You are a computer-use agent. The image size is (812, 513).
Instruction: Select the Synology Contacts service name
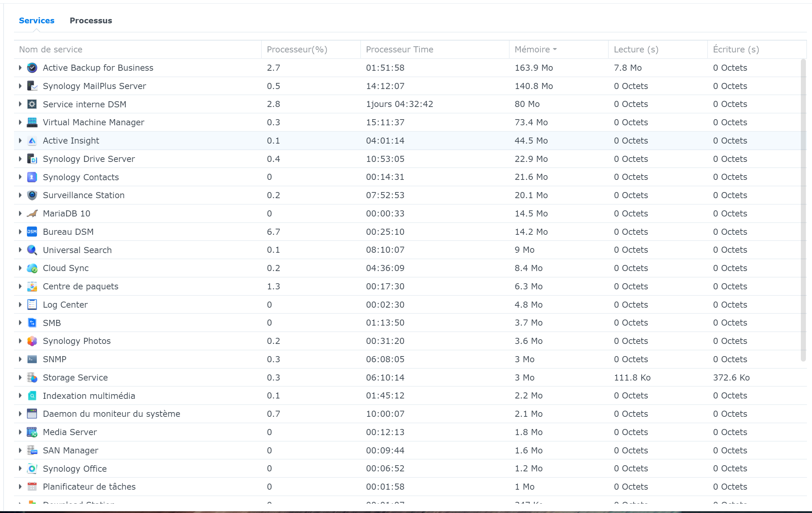tap(81, 177)
